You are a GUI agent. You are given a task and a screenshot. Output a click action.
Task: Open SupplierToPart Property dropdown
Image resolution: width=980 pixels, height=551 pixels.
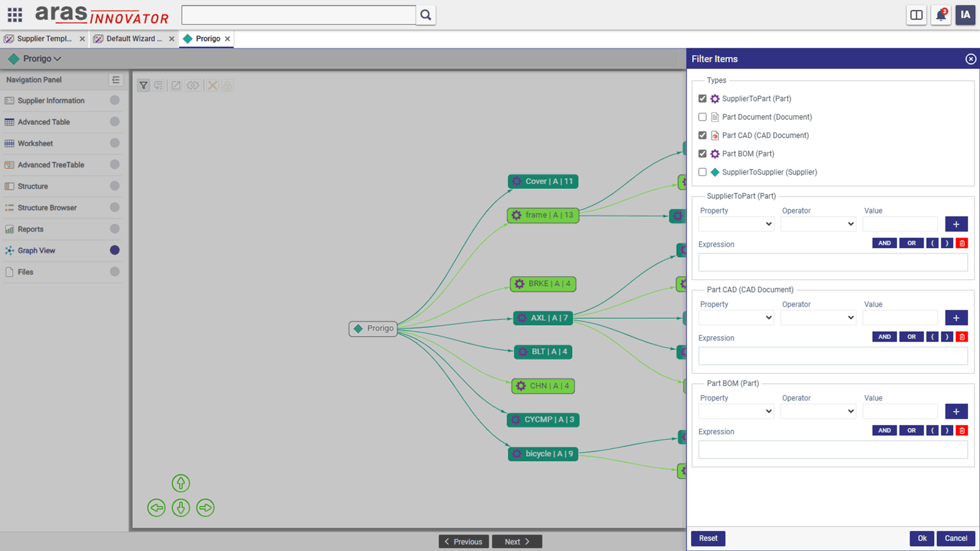(x=736, y=224)
